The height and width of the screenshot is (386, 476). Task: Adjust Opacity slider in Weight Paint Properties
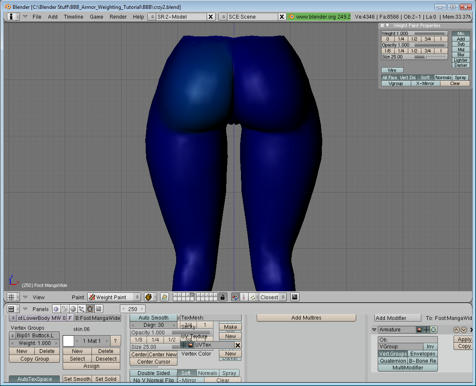(x=414, y=45)
